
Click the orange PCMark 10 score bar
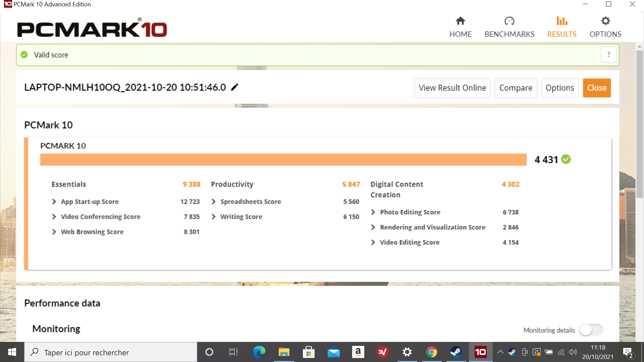point(283,160)
